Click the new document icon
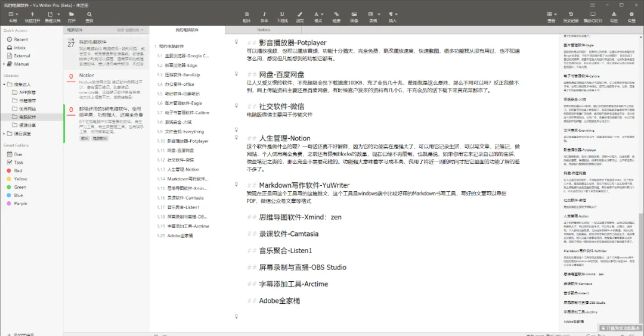This screenshot has height=336, width=644. click(x=50, y=14)
